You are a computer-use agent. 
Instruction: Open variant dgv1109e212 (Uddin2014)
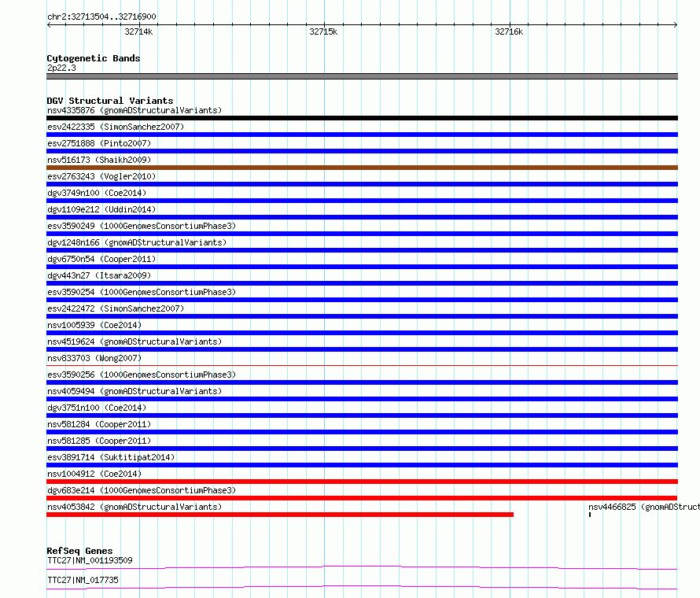[101, 209]
